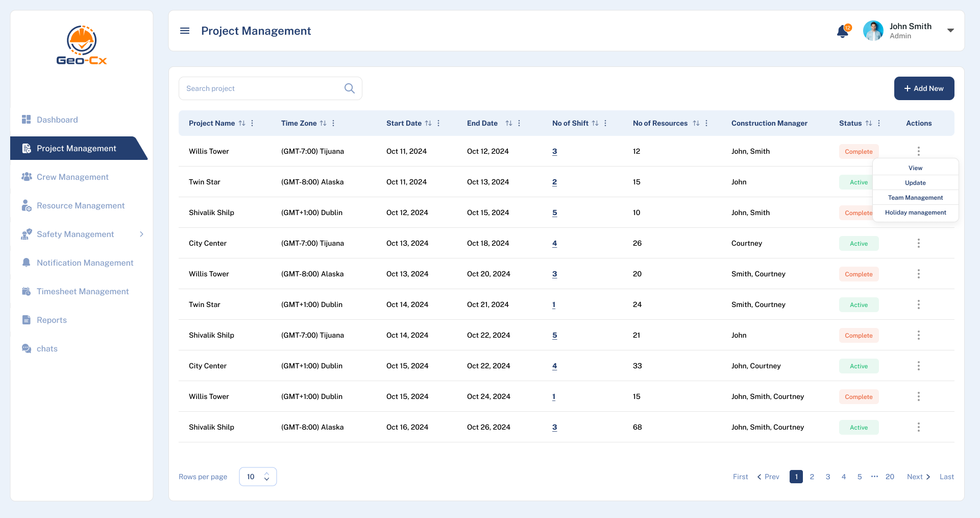Expand Safety Management submenu
Viewport: 980px width, 518px height.
point(141,234)
